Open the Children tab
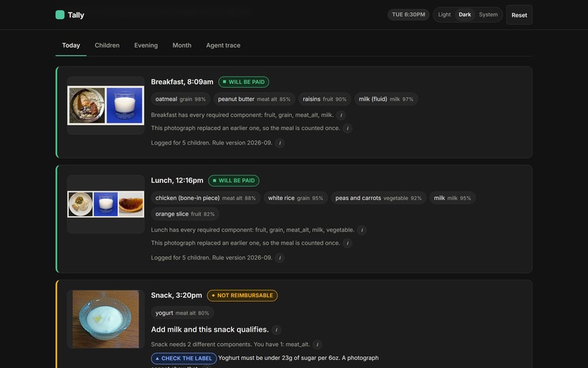 (x=107, y=45)
